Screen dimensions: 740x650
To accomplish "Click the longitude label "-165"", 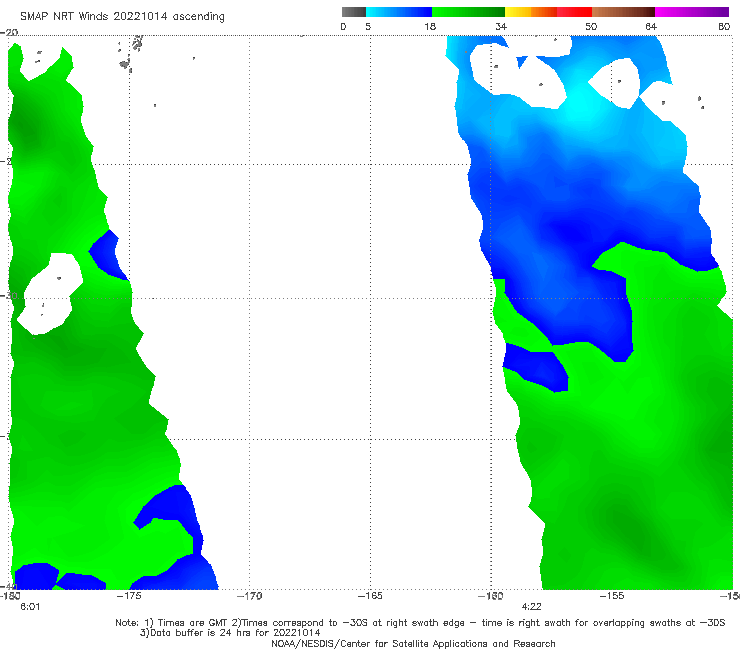I will tap(370, 596).
